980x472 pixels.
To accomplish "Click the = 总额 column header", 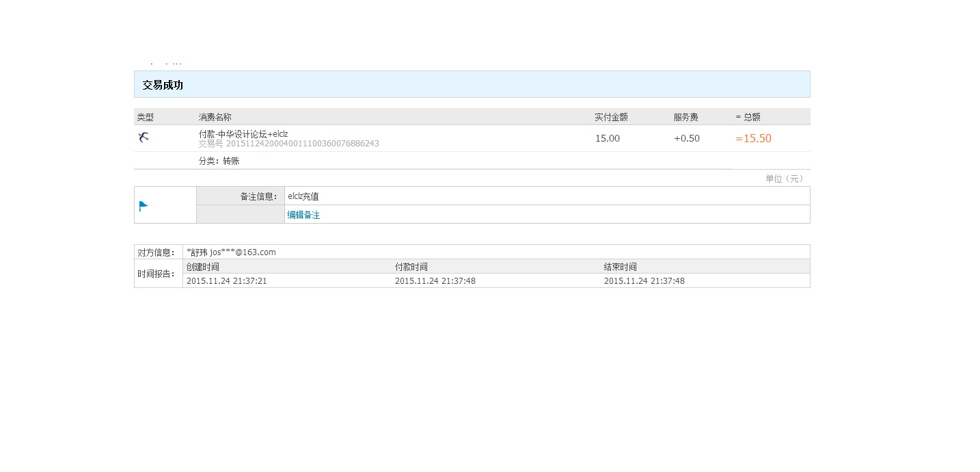I will click(x=748, y=117).
